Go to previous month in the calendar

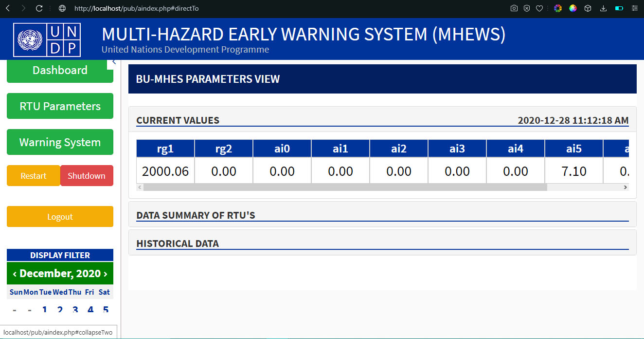(15, 274)
